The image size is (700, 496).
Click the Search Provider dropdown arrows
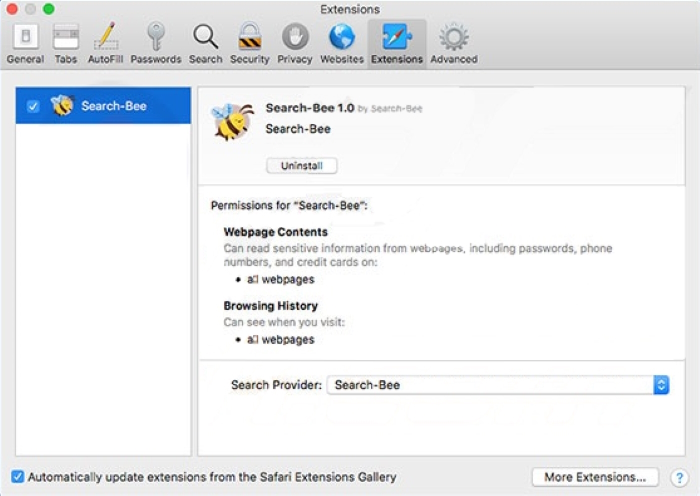tap(661, 384)
